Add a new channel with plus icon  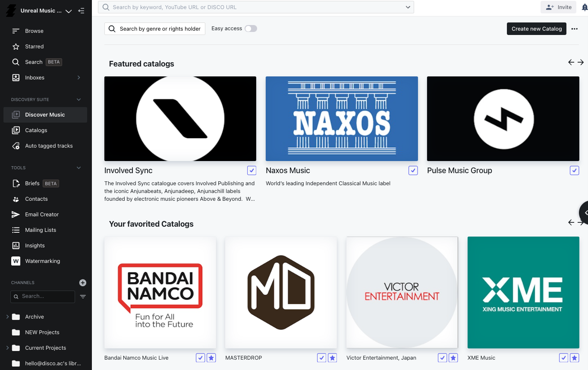[x=83, y=283]
